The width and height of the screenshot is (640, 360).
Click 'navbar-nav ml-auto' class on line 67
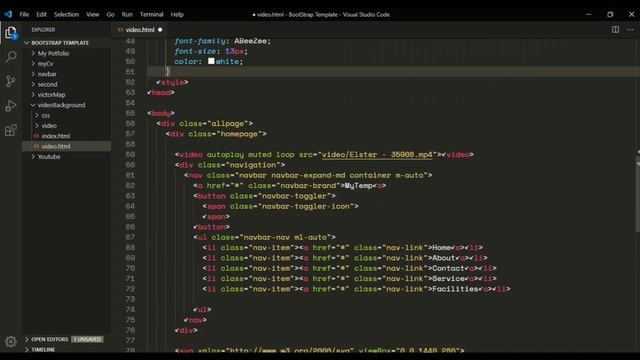click(x=285, y=237)
